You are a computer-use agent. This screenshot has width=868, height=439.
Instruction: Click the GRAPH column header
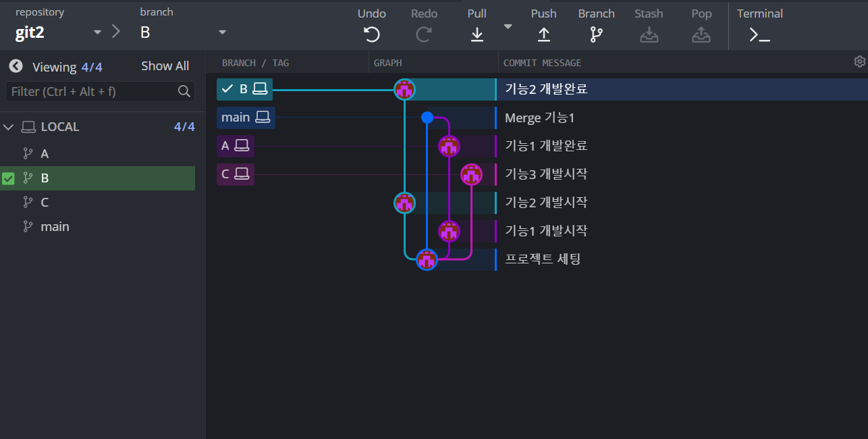[388, 63]
